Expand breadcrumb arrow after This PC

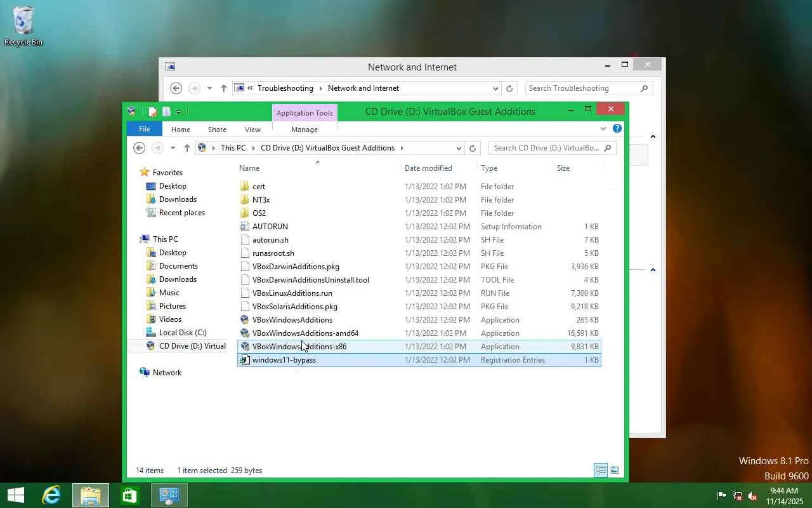click(x=253, y=148)
